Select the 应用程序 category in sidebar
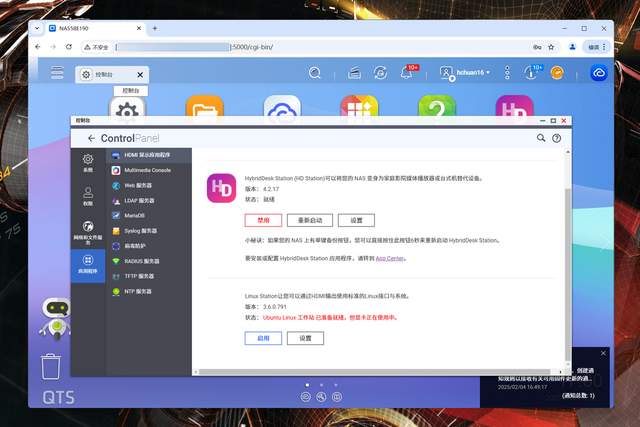Image resolution: width=640 pixels, height=427 pixels. 88,265
